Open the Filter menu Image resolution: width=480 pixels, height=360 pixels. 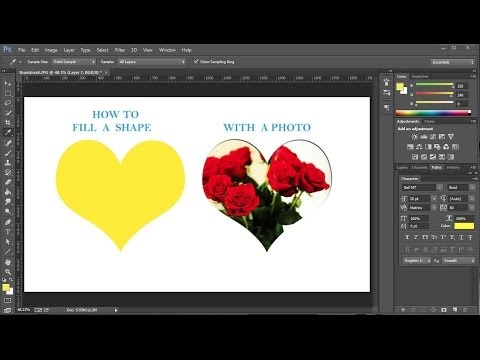[x=120, y=50]
